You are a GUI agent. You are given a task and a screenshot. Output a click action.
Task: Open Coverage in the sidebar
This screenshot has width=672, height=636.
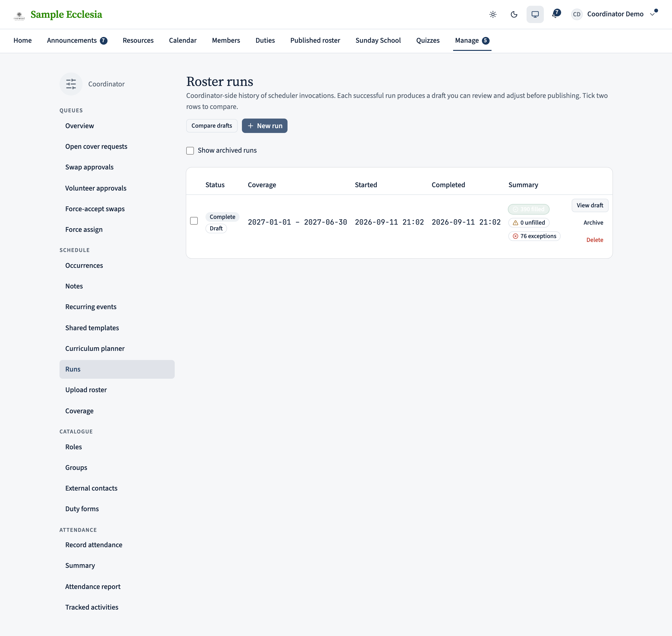(117, 411)
